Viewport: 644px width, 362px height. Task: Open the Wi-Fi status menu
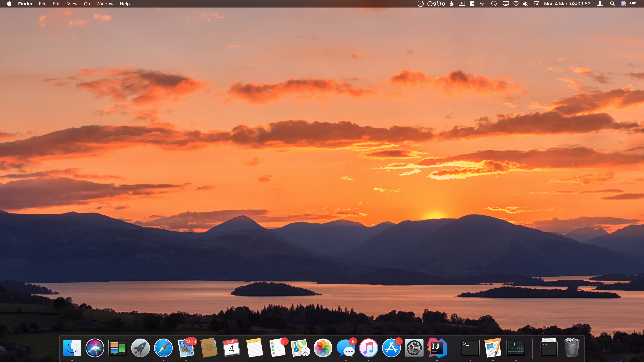click(516, 4)
